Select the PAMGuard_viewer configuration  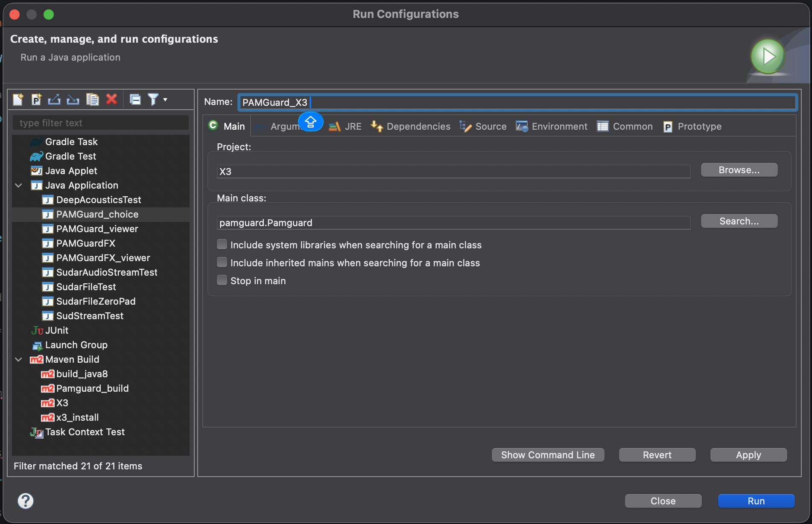[x=97, y=229]
